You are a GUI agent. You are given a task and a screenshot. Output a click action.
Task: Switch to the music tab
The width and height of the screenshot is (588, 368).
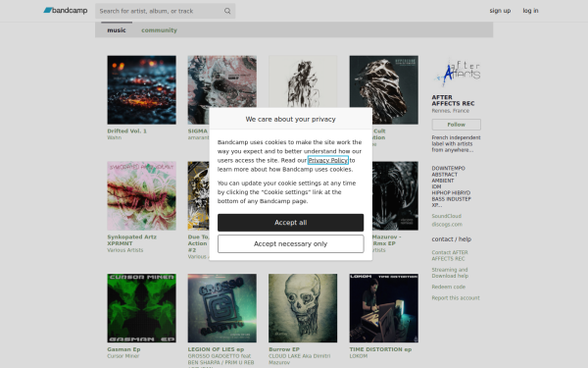pyautogui.click(x=117, y=30)
